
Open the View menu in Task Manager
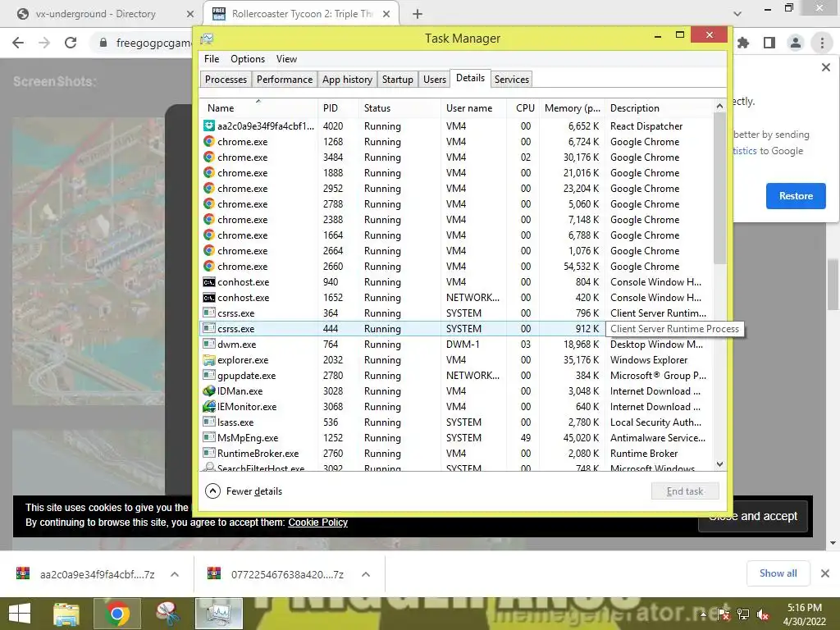286,59
